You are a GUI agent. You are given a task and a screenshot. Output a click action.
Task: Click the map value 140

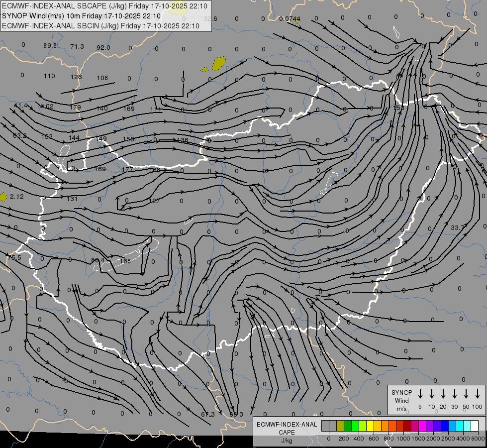pos(102,108)
